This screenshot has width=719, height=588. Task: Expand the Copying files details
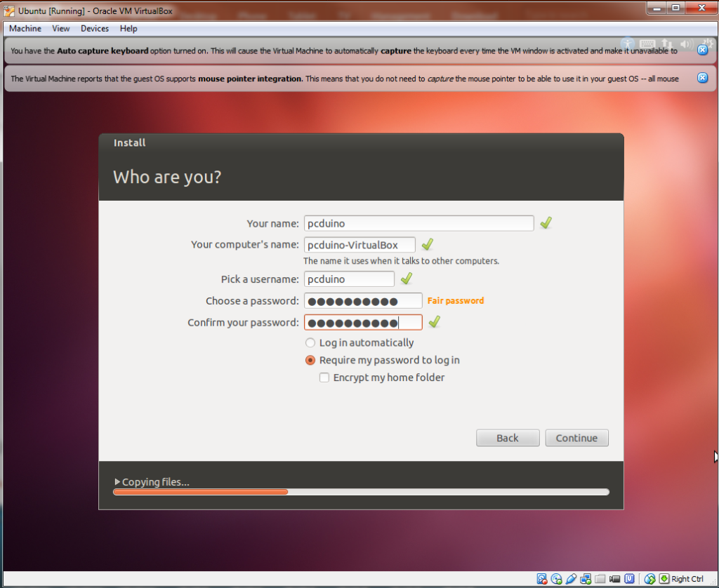[x=117, y=481]
